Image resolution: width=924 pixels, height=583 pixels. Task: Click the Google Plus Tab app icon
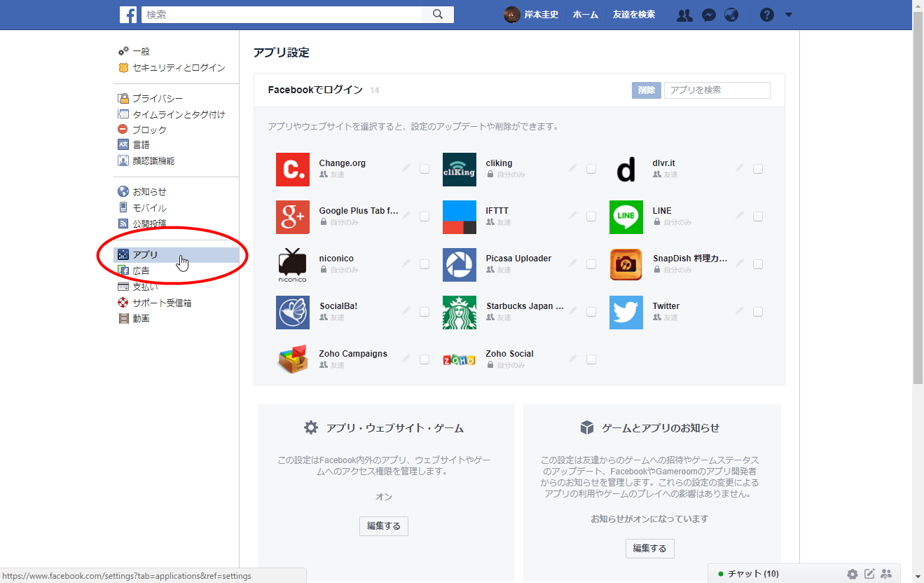pyautogui.click(x=293, y=217)
